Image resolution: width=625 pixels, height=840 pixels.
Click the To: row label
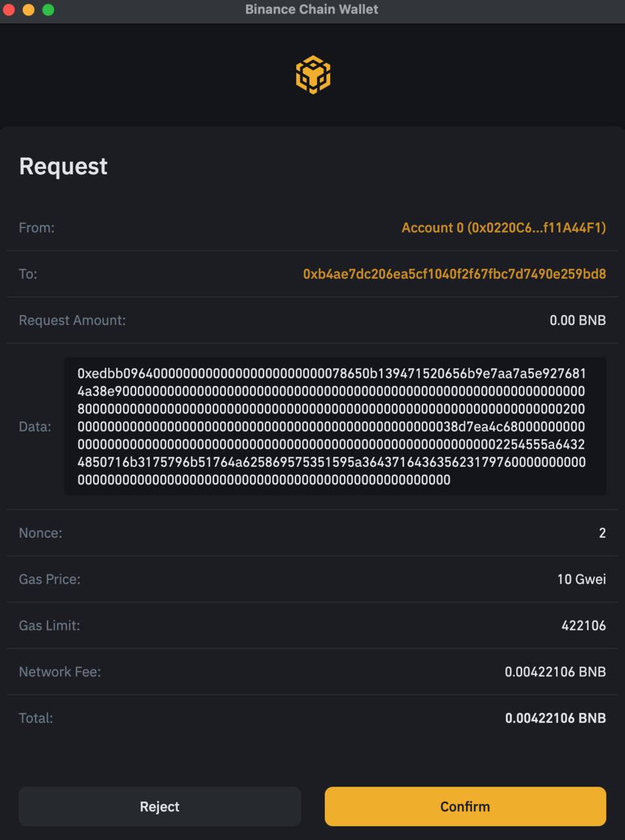pyautogui.click(x=28, y=273)
